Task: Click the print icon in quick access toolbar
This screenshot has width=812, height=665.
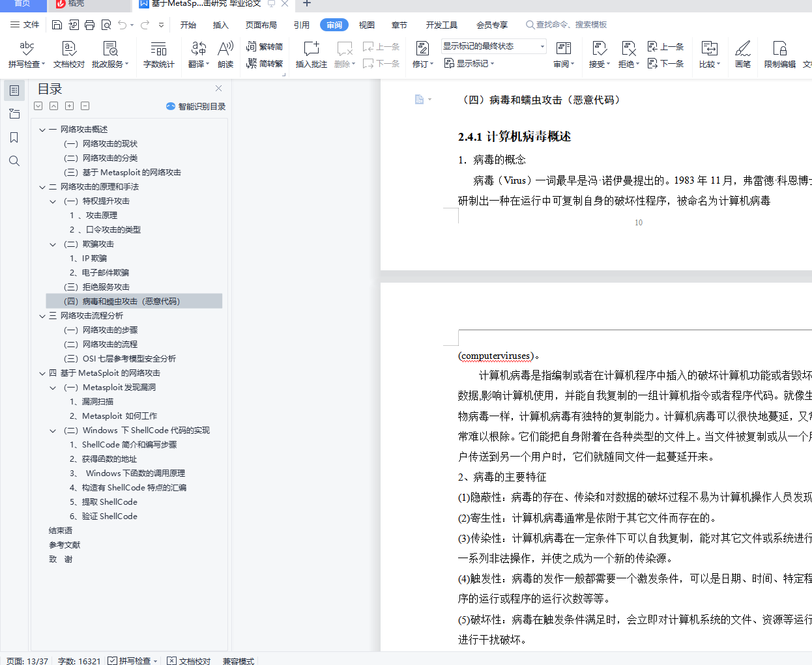Action: (x=90, y=25)
